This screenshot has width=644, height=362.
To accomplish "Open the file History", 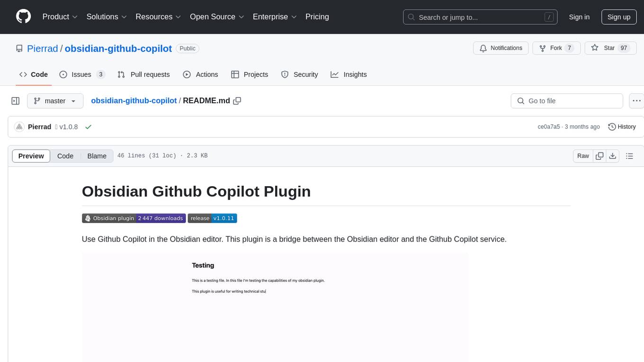I will click(x=622, y=127).
